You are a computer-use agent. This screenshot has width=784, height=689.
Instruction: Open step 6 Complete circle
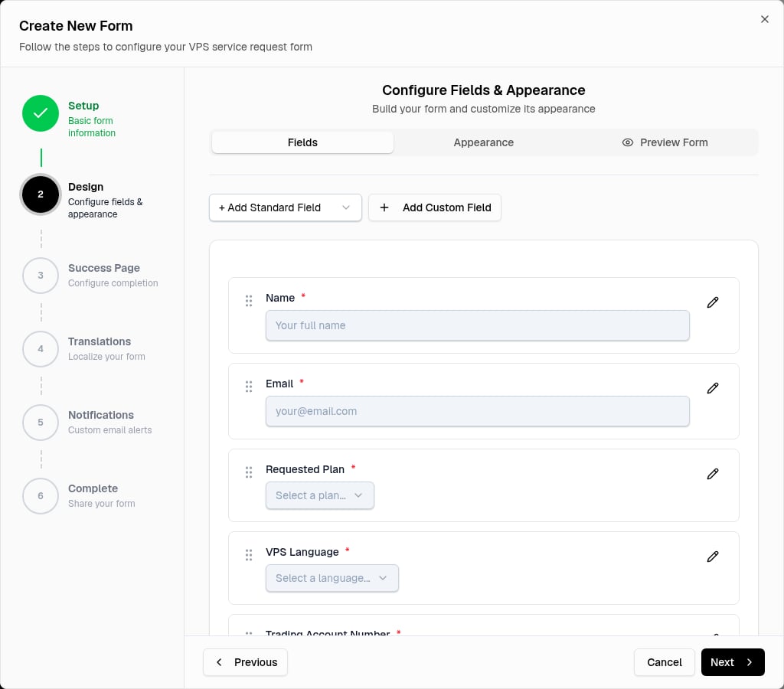pyautogui.click(x=41, y=496)
